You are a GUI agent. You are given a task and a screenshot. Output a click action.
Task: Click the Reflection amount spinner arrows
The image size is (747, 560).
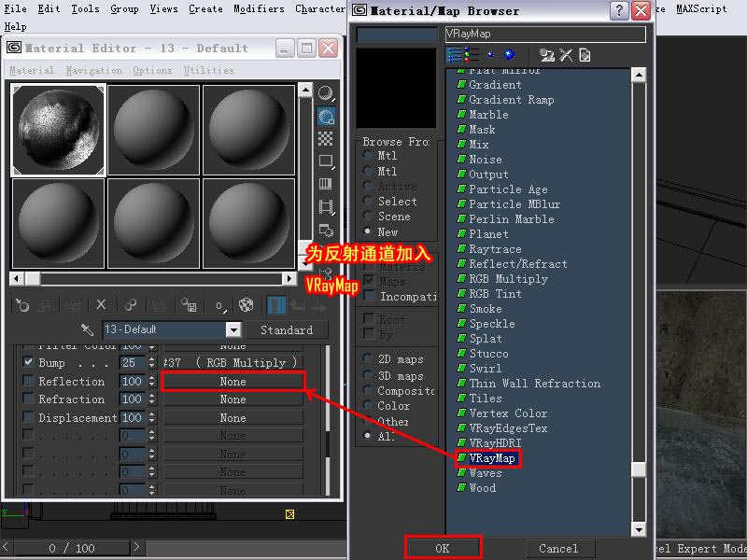click(151, 381)
